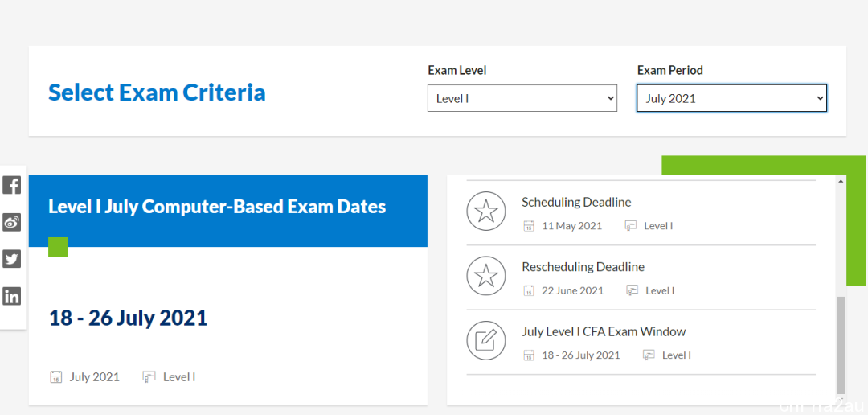
Task: Click the Level I July Computer-Based Exam Dates header
Action: [217, 207]
